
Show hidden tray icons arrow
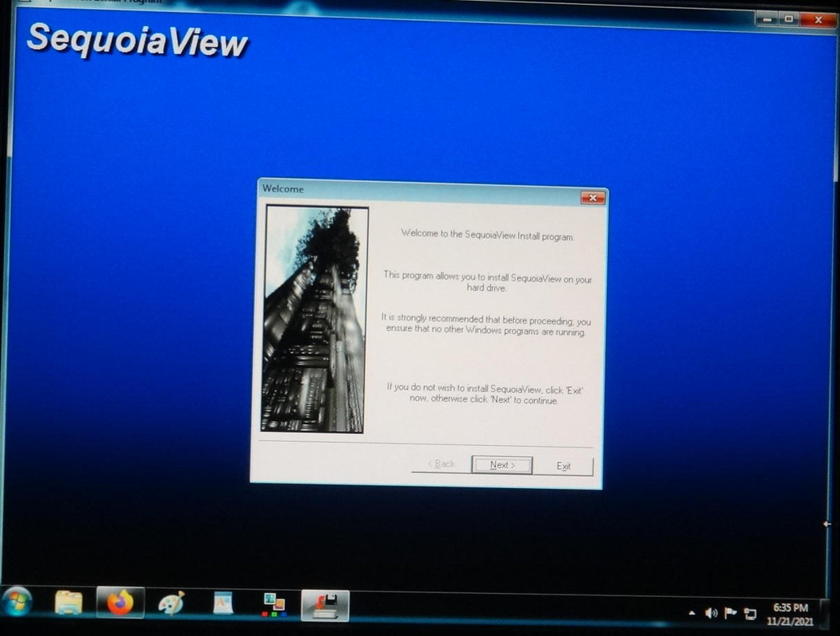coord(691,613)
